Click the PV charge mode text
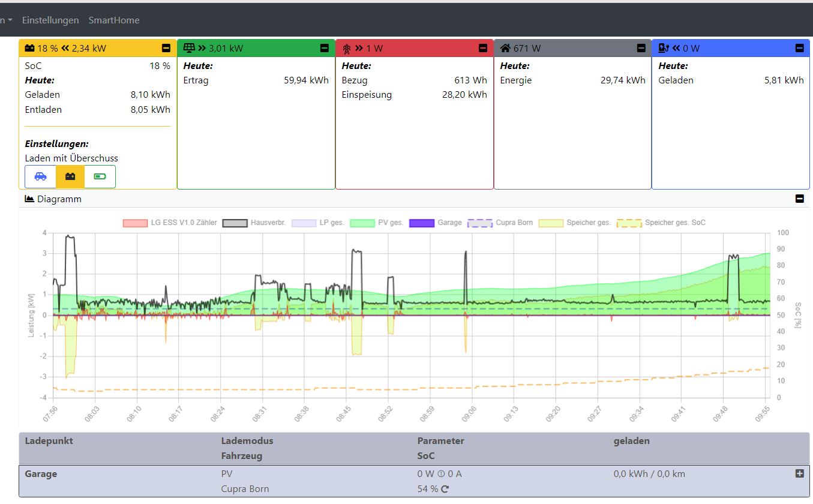 tap(227, 474)
